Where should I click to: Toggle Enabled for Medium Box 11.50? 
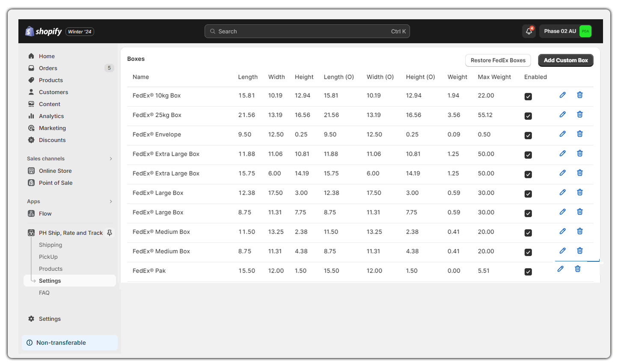click(x=528, y=233)
